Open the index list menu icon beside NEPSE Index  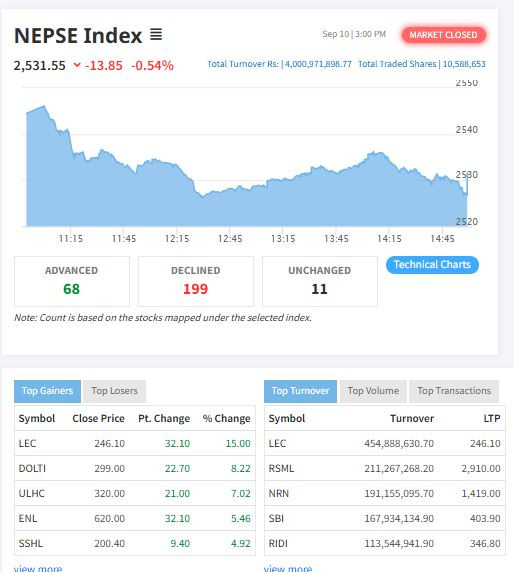[x=156, y=35]
